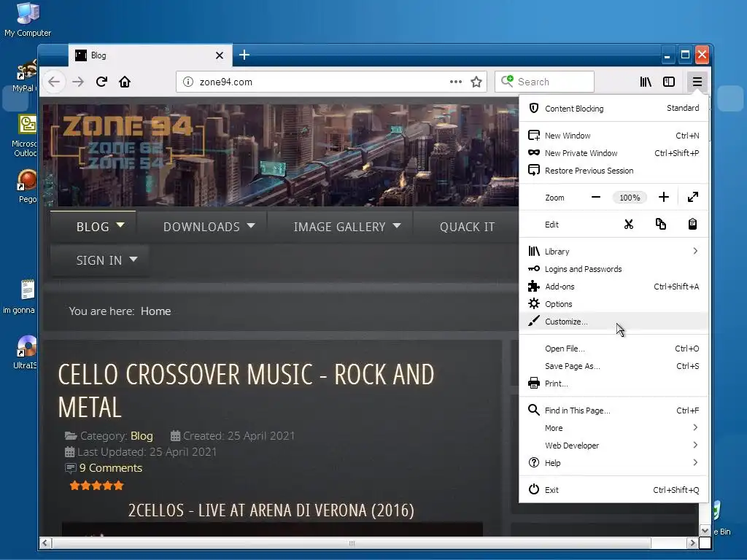This screenshot has height=560, width=747.
Task: Cut selection with the scissors icon
Action: [629, 225]
